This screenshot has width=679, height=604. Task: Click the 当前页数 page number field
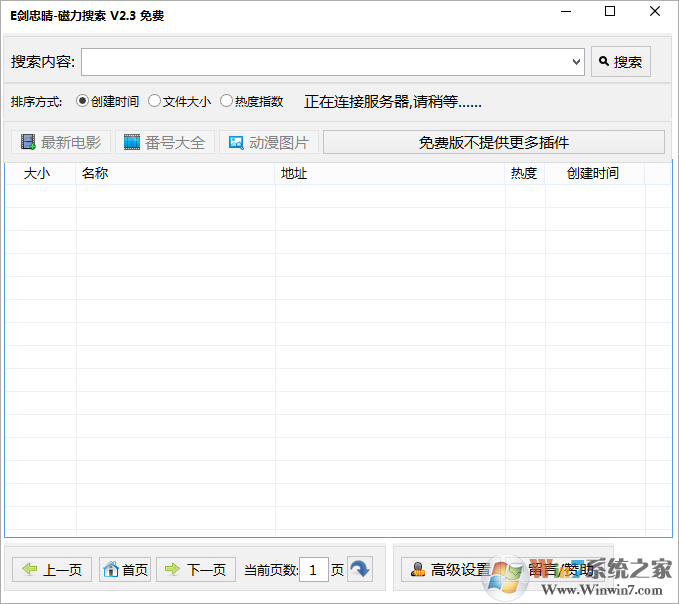click(313, 570)
